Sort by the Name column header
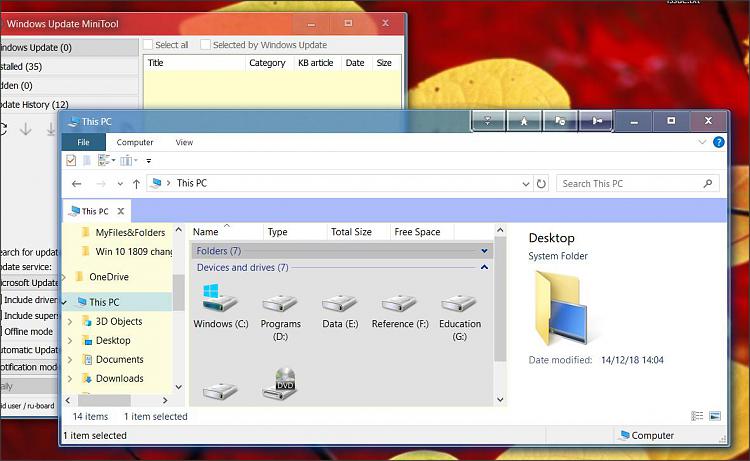 [x=226, y=231]
